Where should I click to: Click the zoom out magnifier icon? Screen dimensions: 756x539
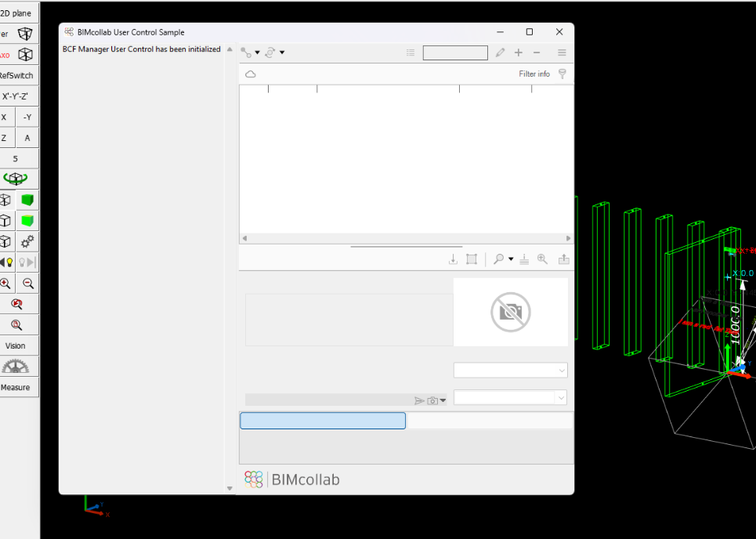(x=28, y=284)
